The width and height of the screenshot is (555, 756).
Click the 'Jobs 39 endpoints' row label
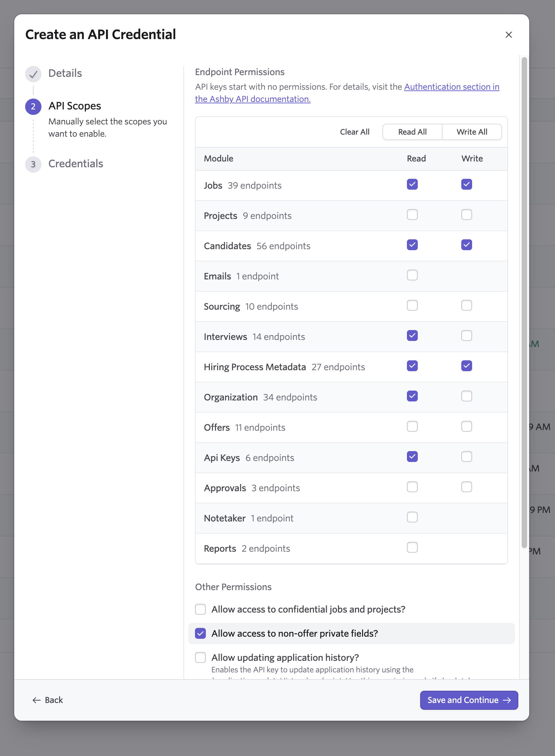coord(243,186)
